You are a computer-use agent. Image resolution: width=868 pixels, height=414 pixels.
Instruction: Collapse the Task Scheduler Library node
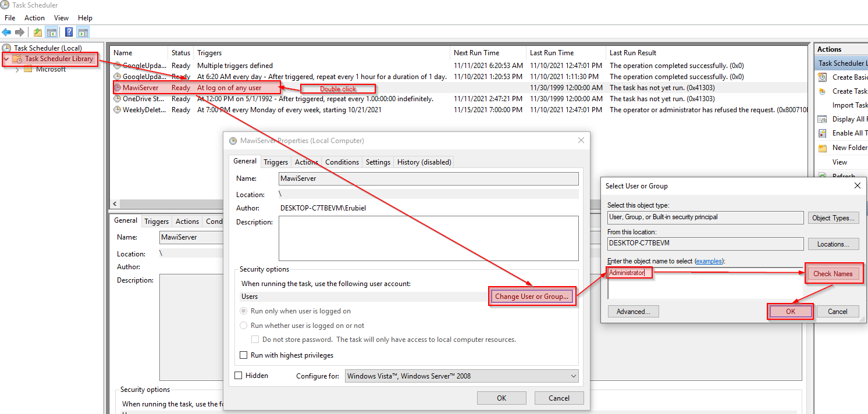coord(6,59)
